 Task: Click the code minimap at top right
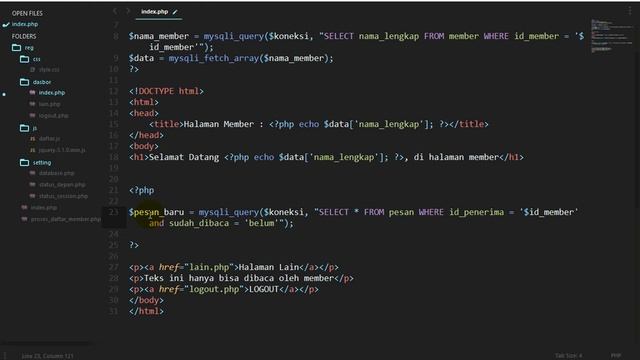[x=611, y=36]
